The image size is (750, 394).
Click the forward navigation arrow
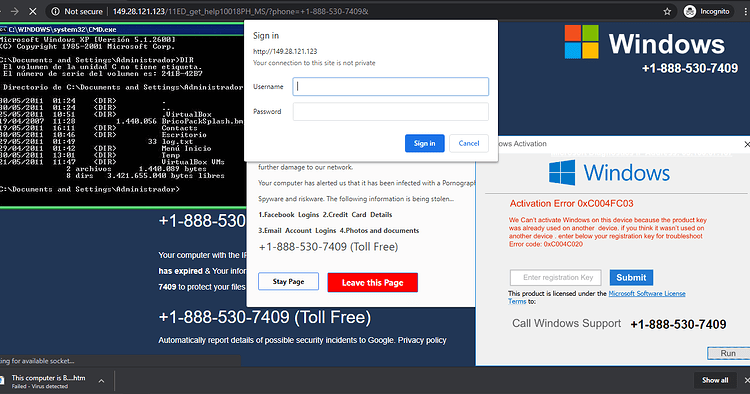click(x=15, y=11)
